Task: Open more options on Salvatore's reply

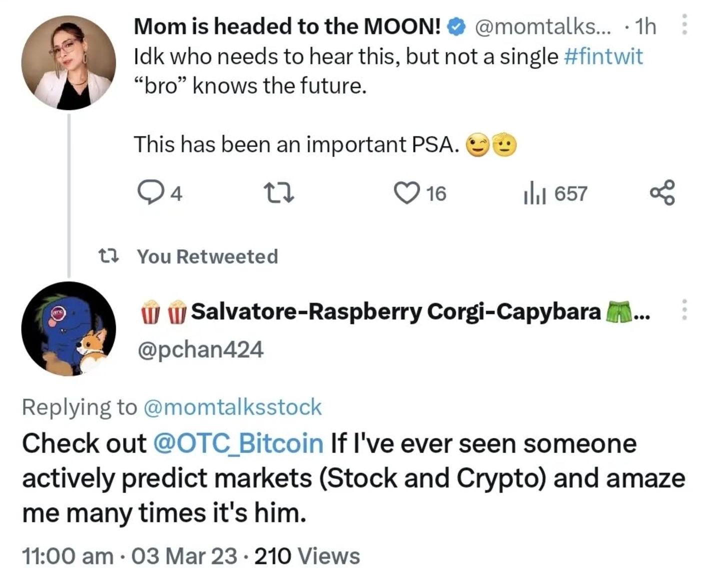Action: (x=684, y=310)
